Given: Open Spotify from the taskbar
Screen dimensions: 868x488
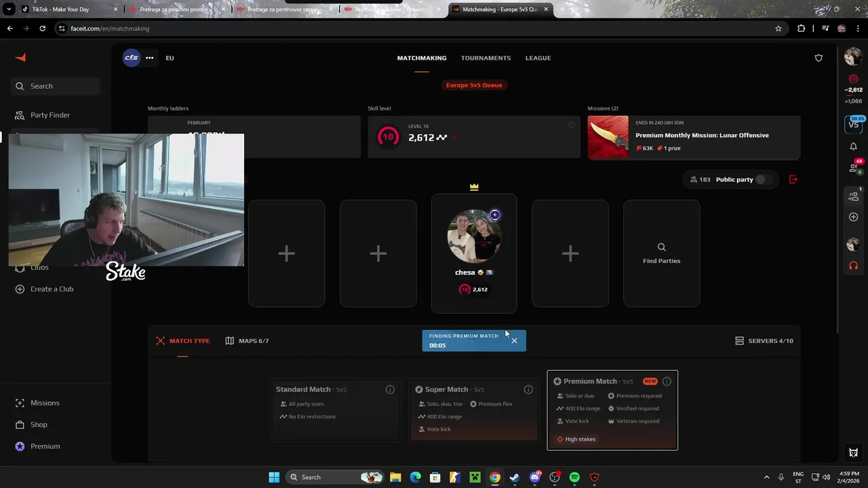Looking at the screenshot, I should (574, 477).
